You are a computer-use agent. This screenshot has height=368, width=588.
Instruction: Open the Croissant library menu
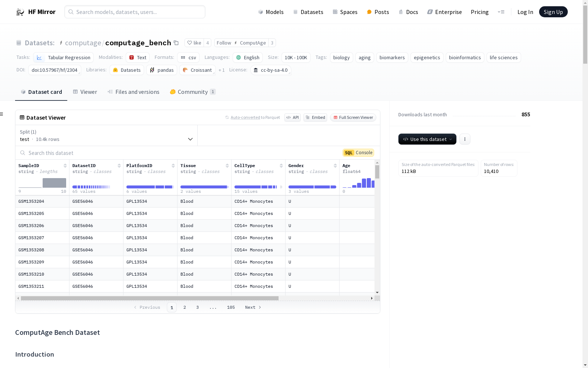(x=197, y=70)
